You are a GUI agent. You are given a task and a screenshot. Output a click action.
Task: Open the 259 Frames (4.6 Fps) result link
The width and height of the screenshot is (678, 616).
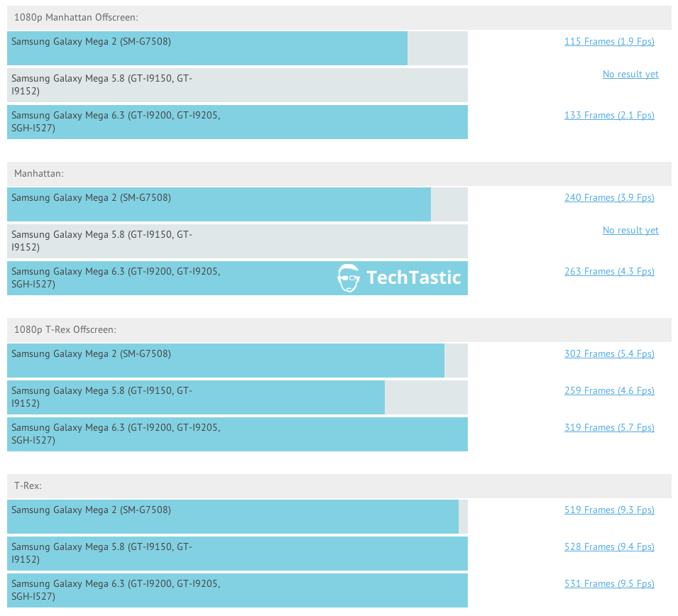tap(609, 391)
